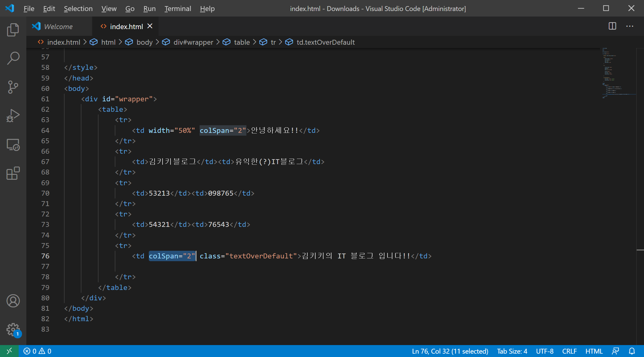Split the editor to the right
Image resolution: width=644 pixels, height=357 pixels.
pos(612,26)
